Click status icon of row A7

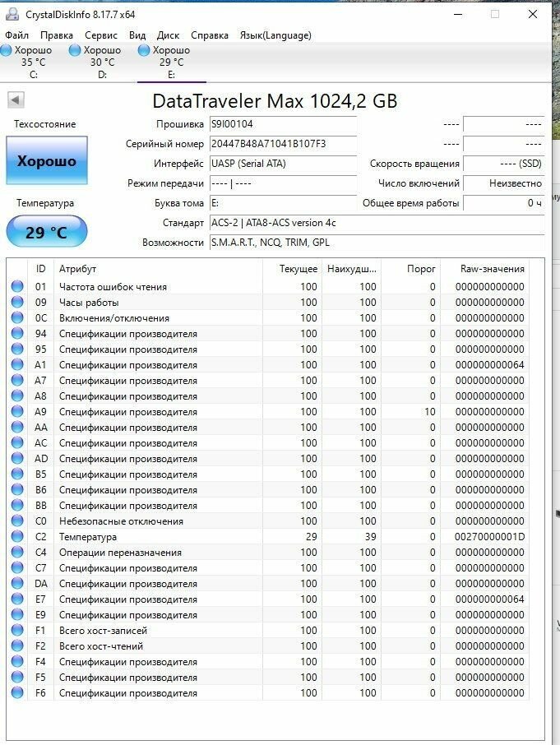(x=17, y=381)
